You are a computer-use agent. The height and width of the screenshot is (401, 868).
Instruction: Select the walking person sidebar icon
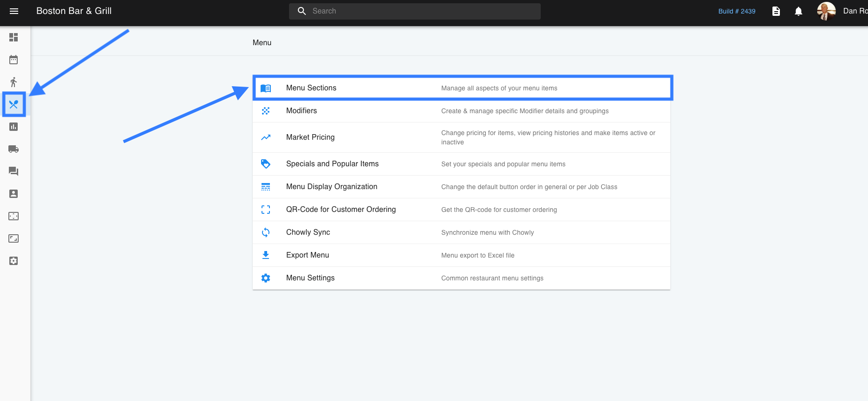click(14, 82)
